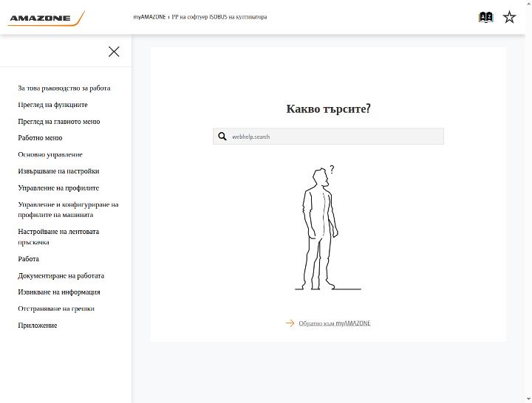The width and height of the screenshot is (532, 403).
Task: Open Управление и конфигуриране на профилите на машината
Action: coord(68,210)
